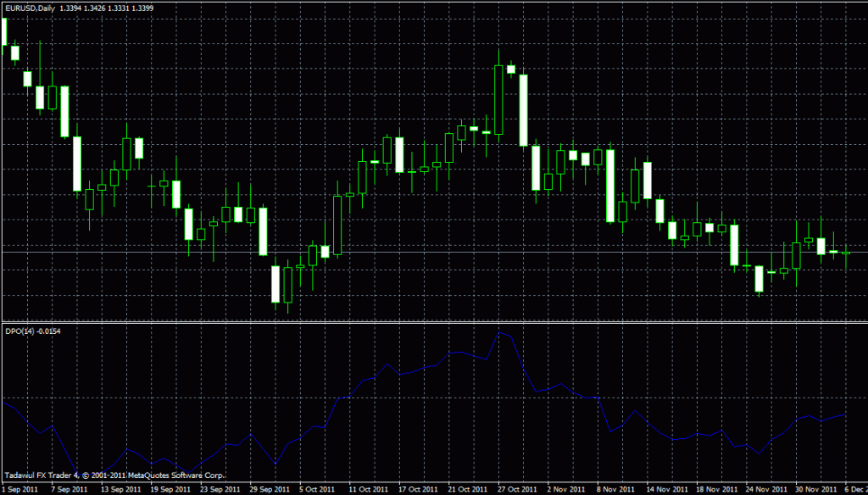The height and width of the screenshot is (495, 868).
Task: Click the 5 Oct 2011 date label
Action: coord(318,489)
